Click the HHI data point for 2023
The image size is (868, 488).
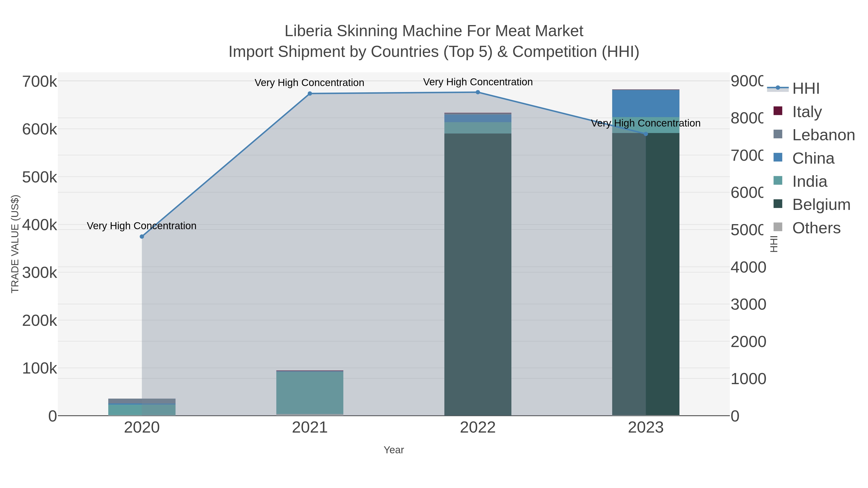[x=646, y=134]
